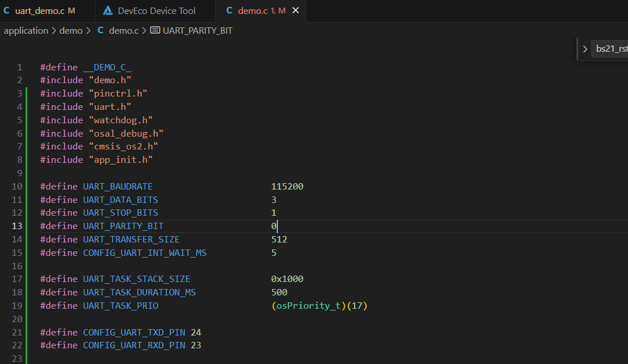Click the "app_init.h" include string
This screenshot has height=364, width=628.
120,159
